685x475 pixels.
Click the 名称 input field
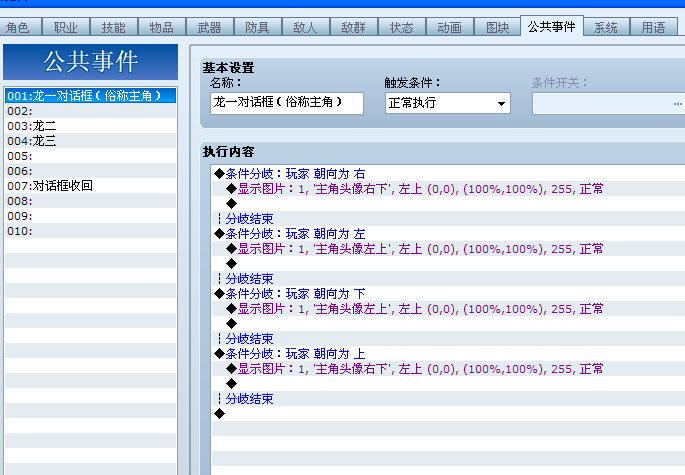287,103
